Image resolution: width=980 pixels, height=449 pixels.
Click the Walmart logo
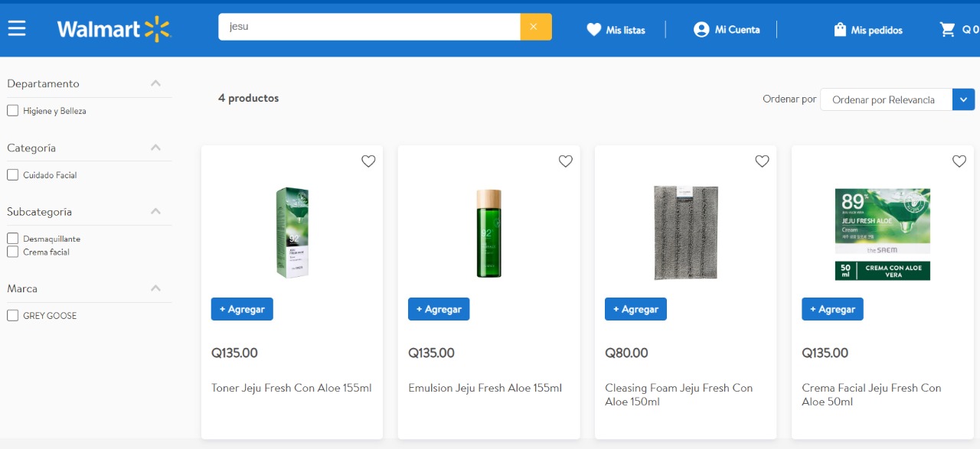[114, 29]
